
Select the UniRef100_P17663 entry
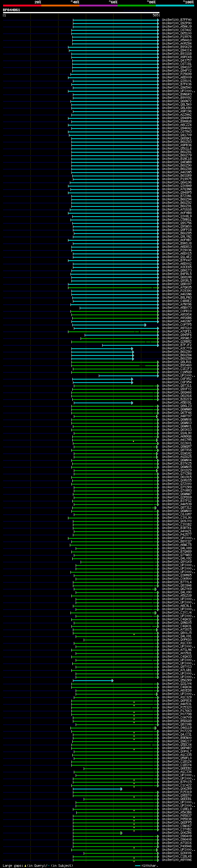(176, 711)
